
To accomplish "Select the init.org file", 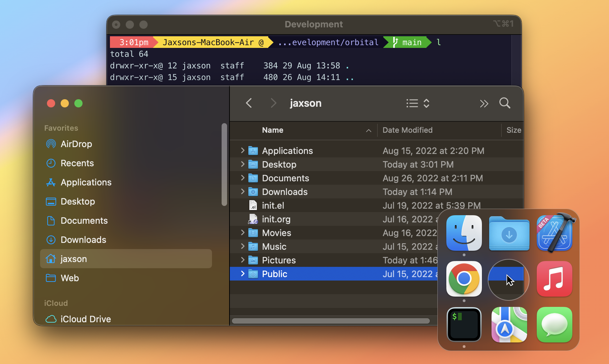I will pos(276,219).
